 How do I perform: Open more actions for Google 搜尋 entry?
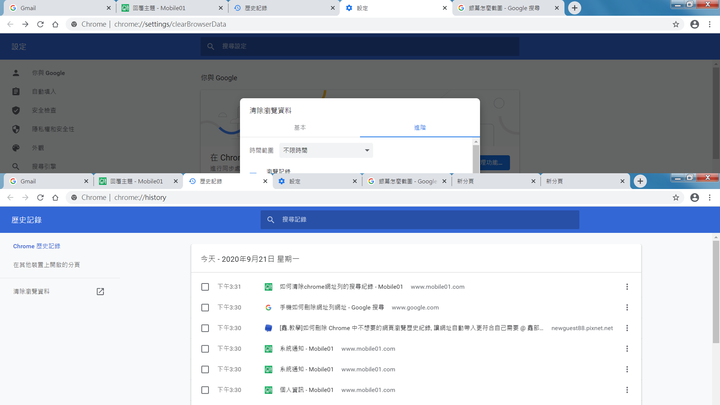coord(627,307)
